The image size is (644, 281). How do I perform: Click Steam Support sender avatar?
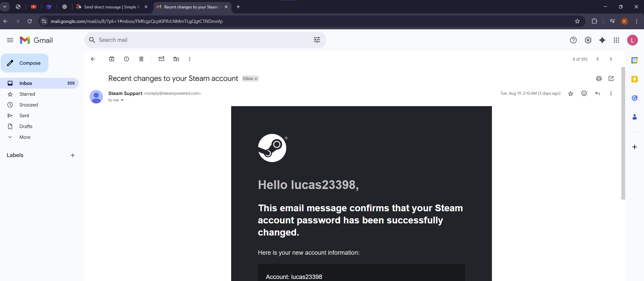(x=96, y=97)
